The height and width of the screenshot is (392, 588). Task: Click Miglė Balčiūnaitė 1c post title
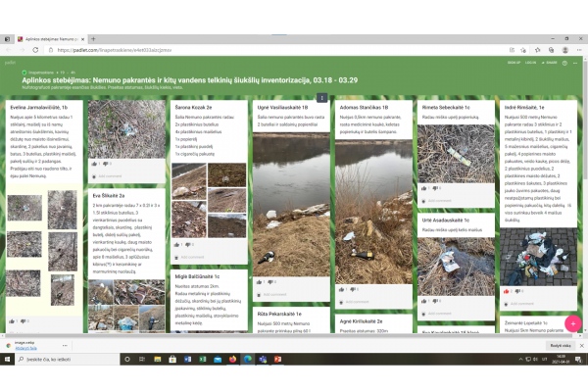tap(197, 276)
